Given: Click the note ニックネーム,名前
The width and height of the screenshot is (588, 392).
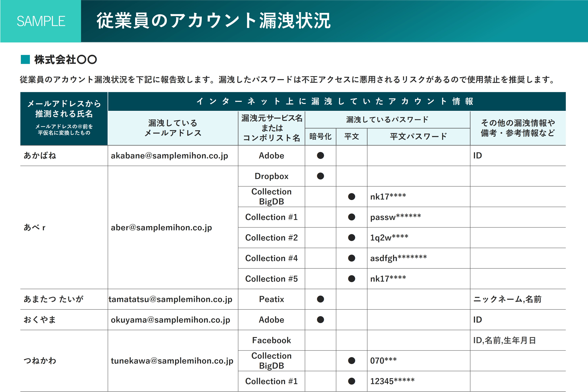Looking at the screenshot, I should 507,299.
